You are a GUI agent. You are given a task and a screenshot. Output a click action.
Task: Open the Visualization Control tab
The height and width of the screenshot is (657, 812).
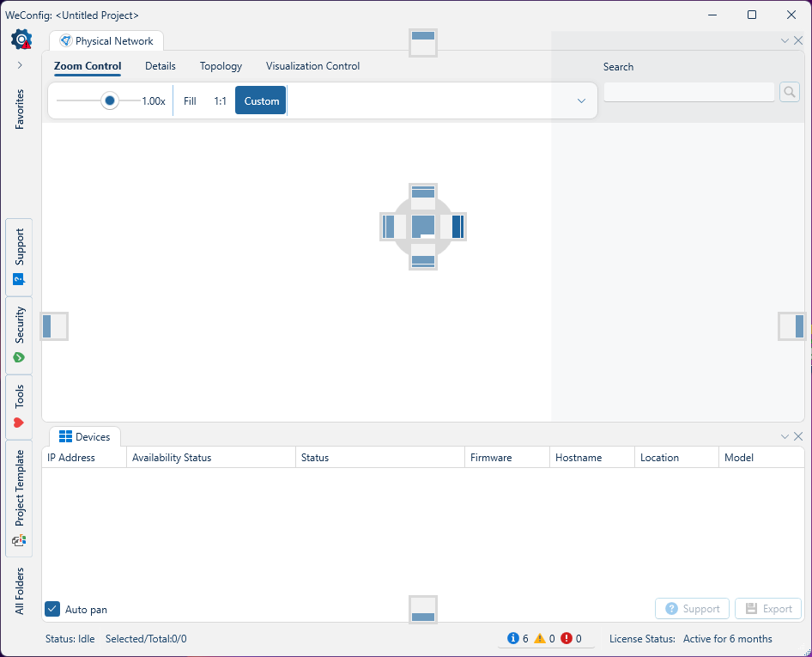(x=312, y=66)
